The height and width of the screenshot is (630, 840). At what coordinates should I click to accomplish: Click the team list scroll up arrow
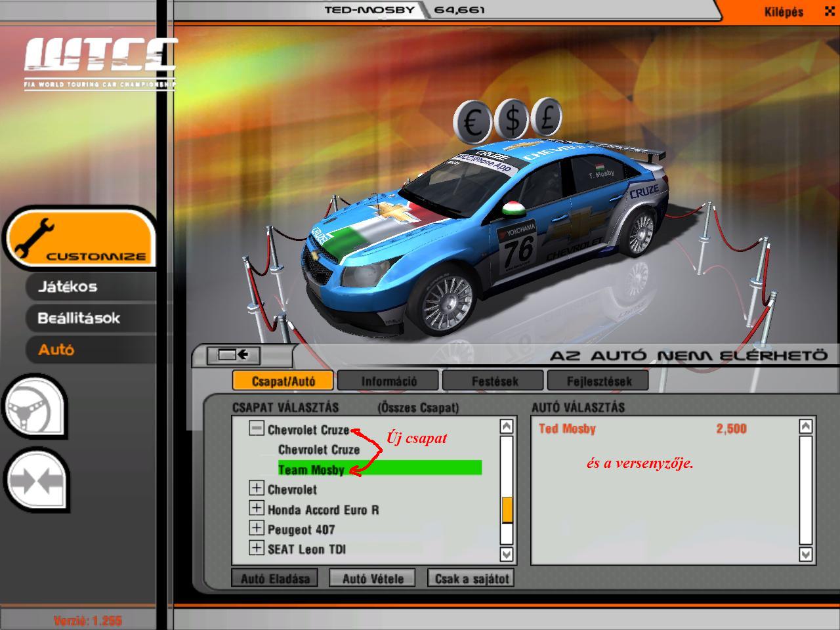[506, 427]
